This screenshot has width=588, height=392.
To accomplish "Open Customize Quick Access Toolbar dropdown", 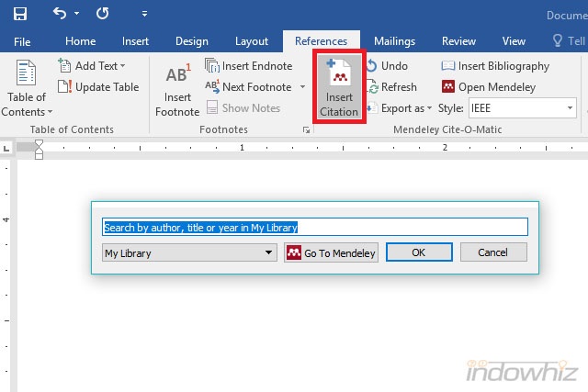I will click(144, 14).
